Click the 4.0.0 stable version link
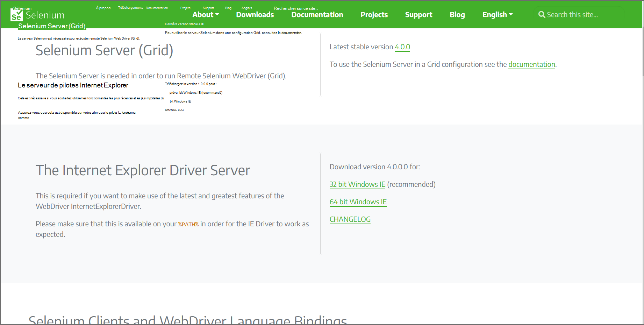The width and height of the screenshot is (644, 325). click(402, 47)
